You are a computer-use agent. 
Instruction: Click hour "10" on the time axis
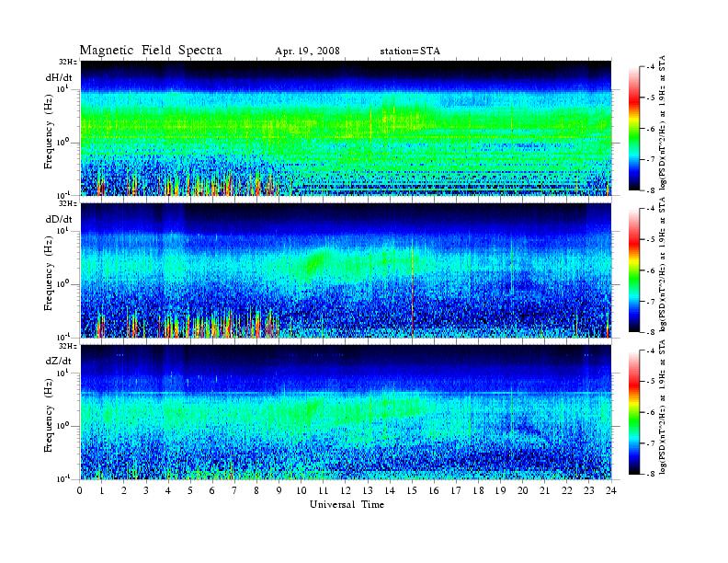click(x=301, y=490)
